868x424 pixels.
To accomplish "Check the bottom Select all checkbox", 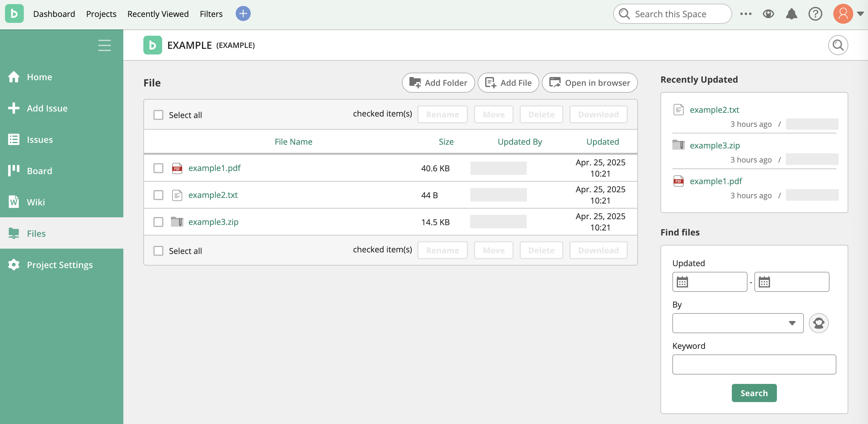I will pos(158,251).
